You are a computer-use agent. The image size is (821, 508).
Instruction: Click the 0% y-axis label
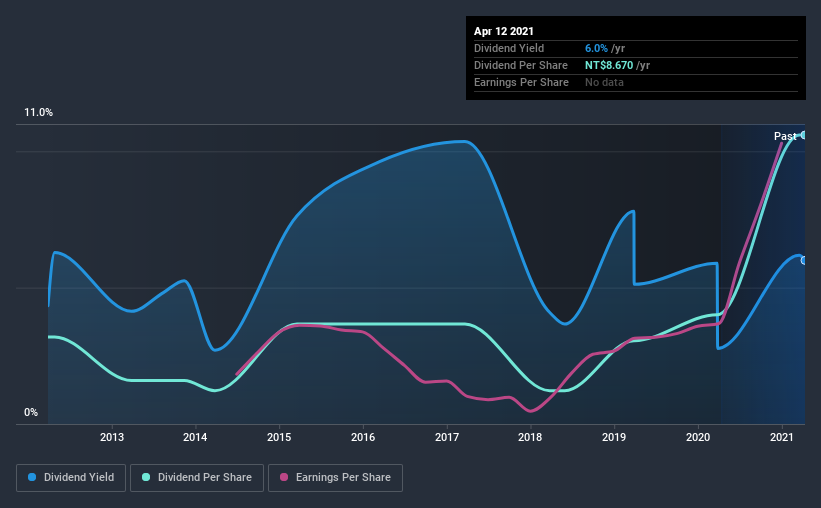(31, 413)
